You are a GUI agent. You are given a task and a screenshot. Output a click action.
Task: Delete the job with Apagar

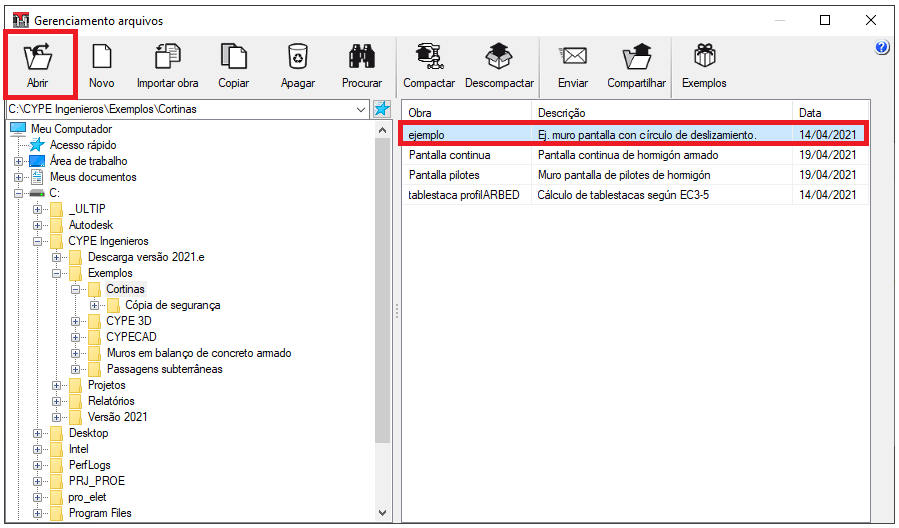tap(298, 65)
